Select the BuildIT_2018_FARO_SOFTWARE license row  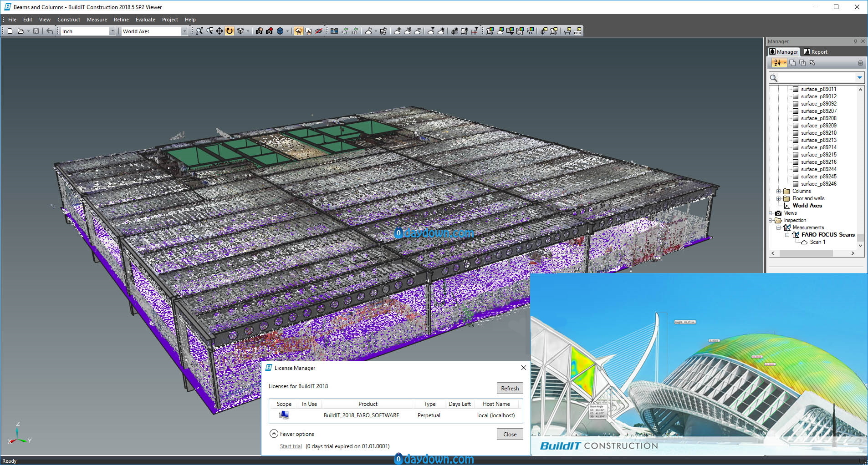click(x=396, y=415)
